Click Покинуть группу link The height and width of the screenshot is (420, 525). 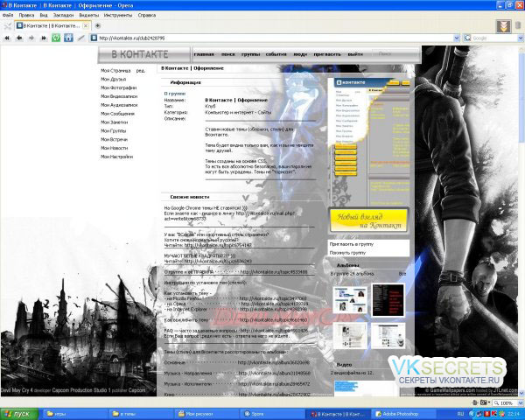click(347, 253)
